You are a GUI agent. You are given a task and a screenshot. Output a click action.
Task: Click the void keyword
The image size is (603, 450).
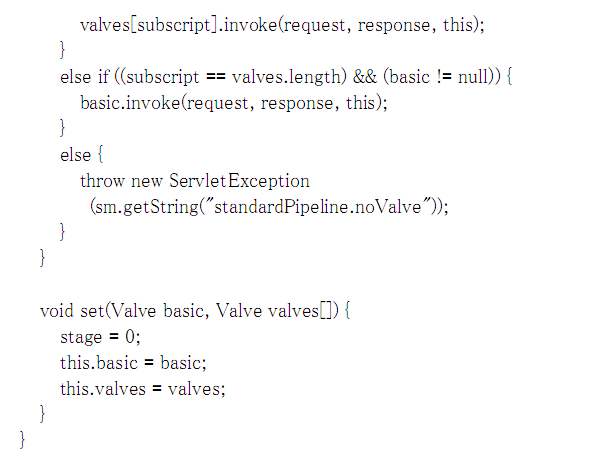pos(57,311)
